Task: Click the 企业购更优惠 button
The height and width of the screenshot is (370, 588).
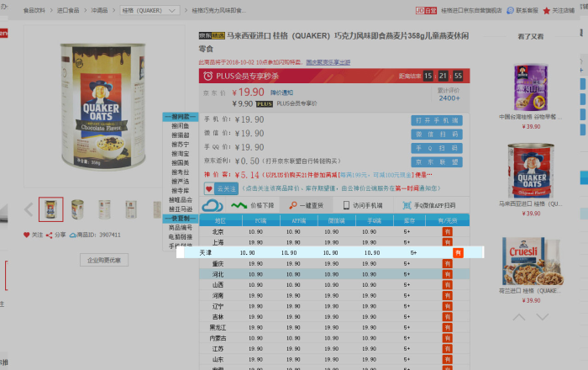Action: click(104, 260)
